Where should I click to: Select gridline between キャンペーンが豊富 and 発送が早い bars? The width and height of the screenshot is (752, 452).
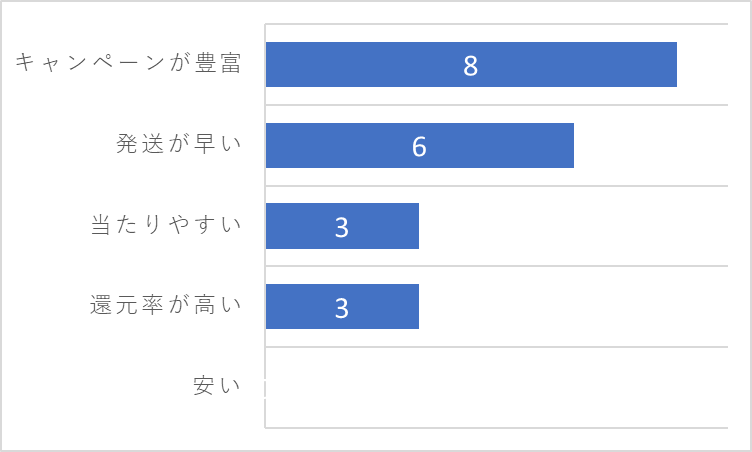coord(496,105)
